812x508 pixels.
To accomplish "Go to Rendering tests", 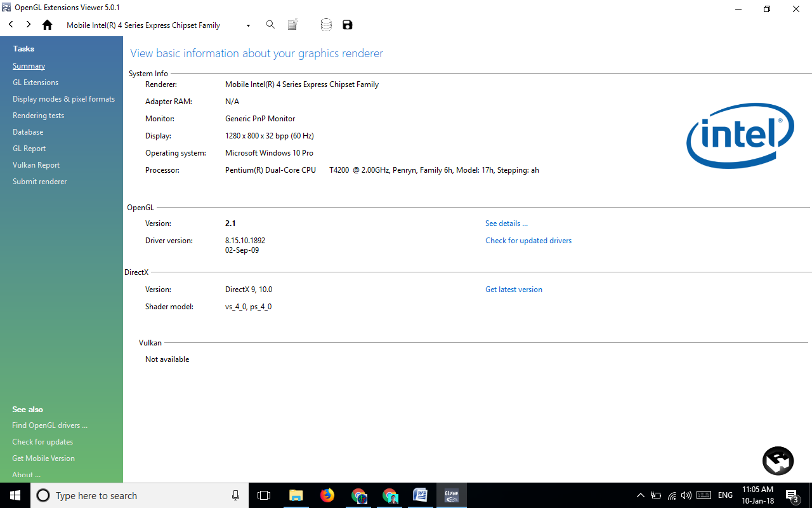I will click(38, 116).
